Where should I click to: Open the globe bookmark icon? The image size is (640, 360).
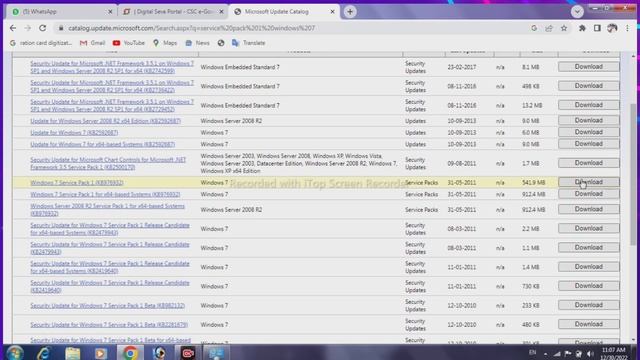coord(221,43)
